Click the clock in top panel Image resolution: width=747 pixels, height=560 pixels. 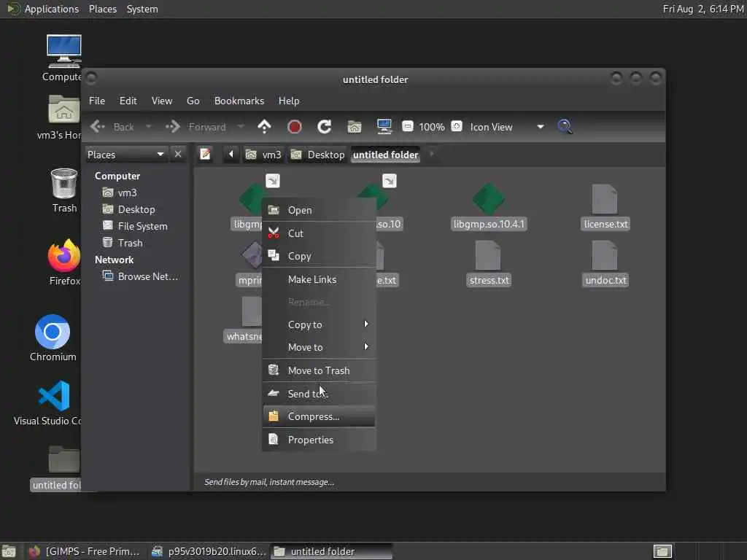click(703, 9)
